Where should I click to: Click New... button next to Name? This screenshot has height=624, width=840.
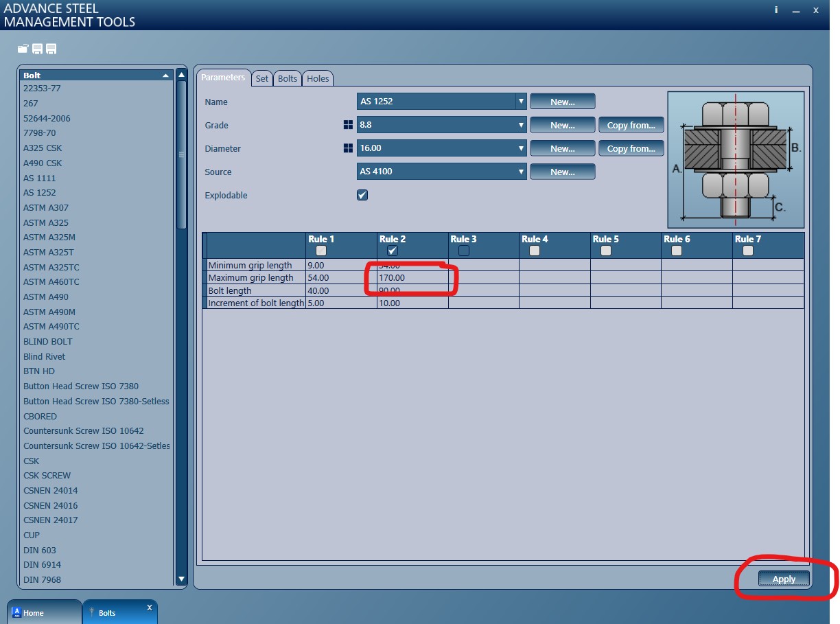[563, 102]
